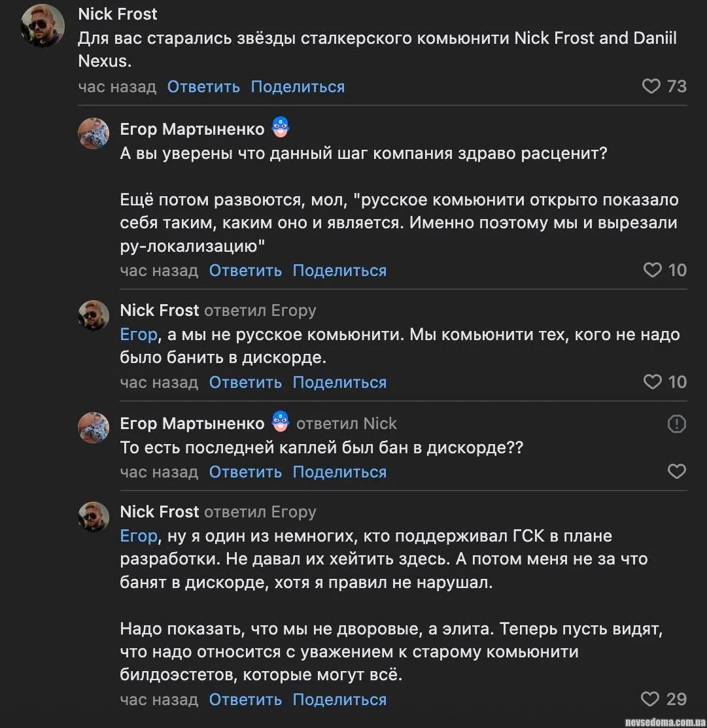Click the "Егор" mention in the "не русское комьюнити" reply
The image size is (707, 728).
click(x=139, y=335)
